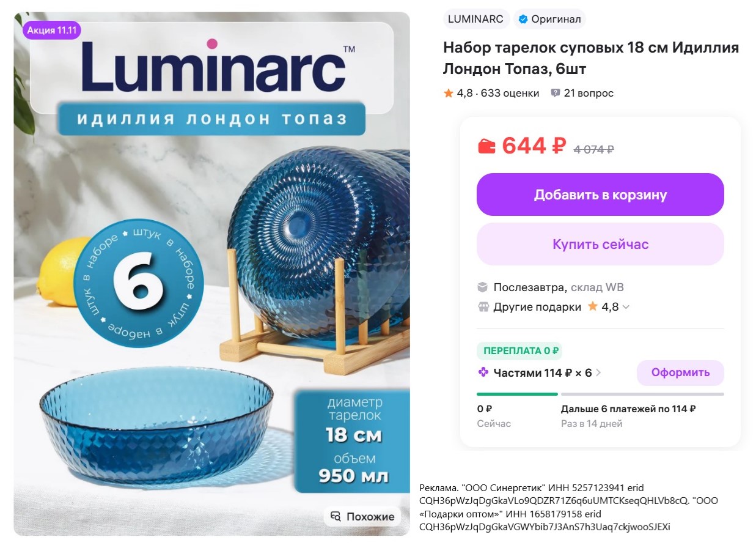Screen dimensions: 756x548
Task: Click the purple installments clover icon
Action: (x=483, y=372)
